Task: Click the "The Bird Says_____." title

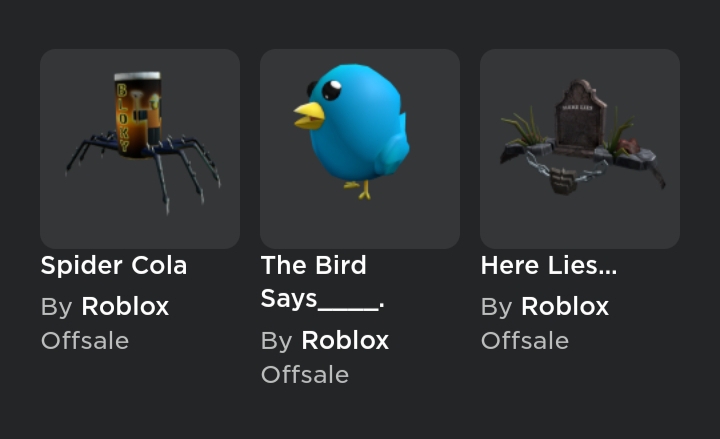Action: click(x=323, y=282)
